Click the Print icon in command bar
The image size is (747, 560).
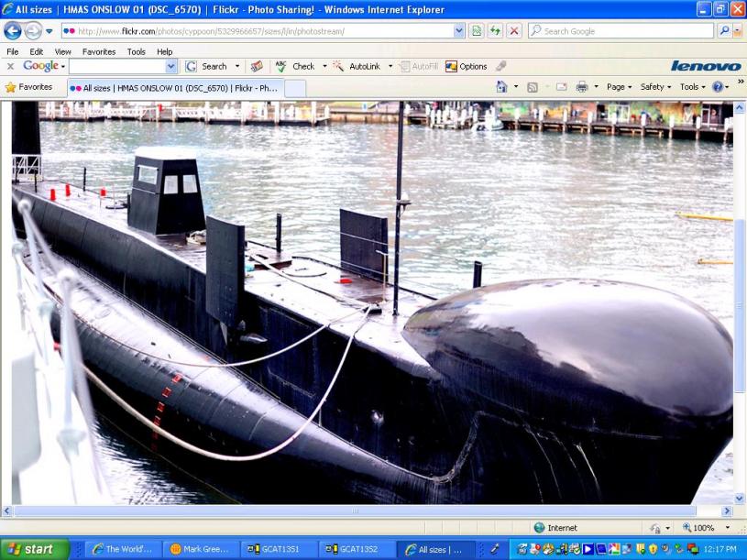coord(581,87)
